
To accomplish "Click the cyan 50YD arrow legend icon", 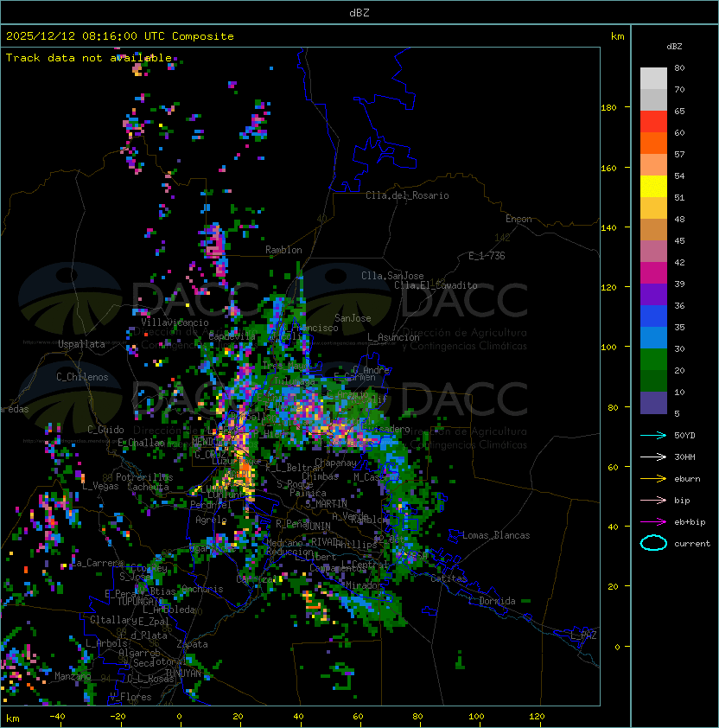I will click(x=653, y=436).
